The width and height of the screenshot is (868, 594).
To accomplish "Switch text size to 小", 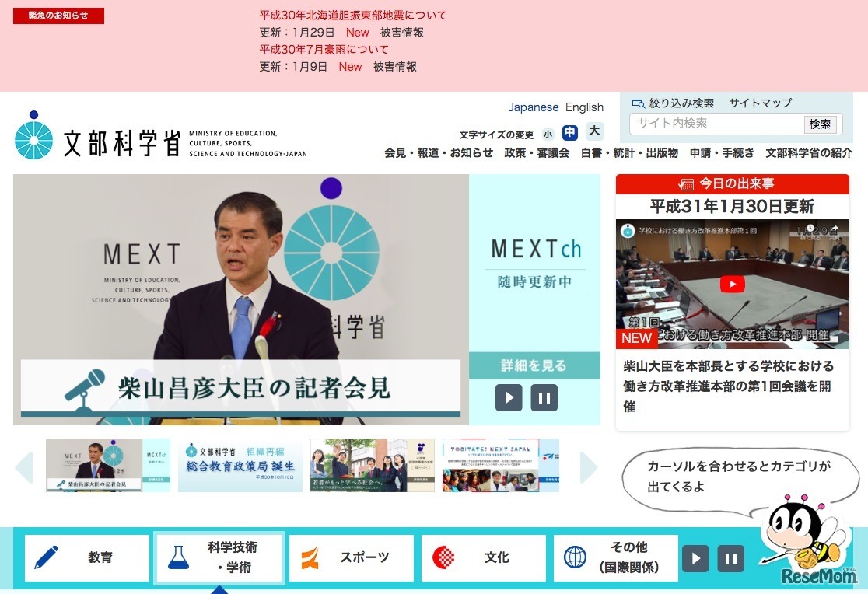I will coord(547,133).
